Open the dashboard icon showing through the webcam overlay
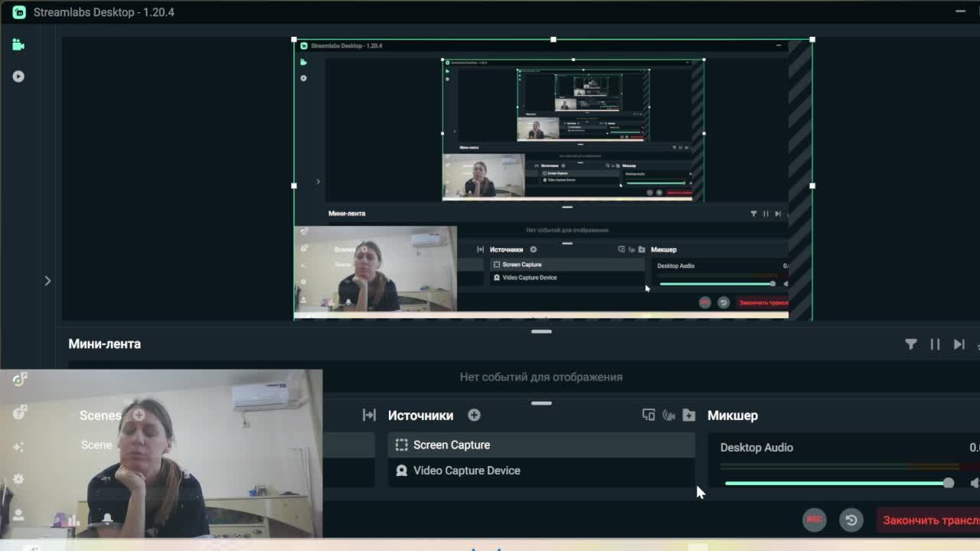980x551 pixels. [19, 380]
